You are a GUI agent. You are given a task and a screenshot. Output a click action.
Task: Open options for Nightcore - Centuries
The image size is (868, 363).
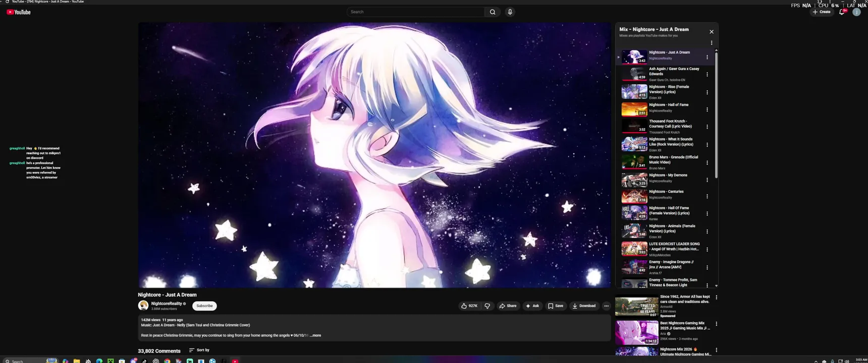point(707,197)
